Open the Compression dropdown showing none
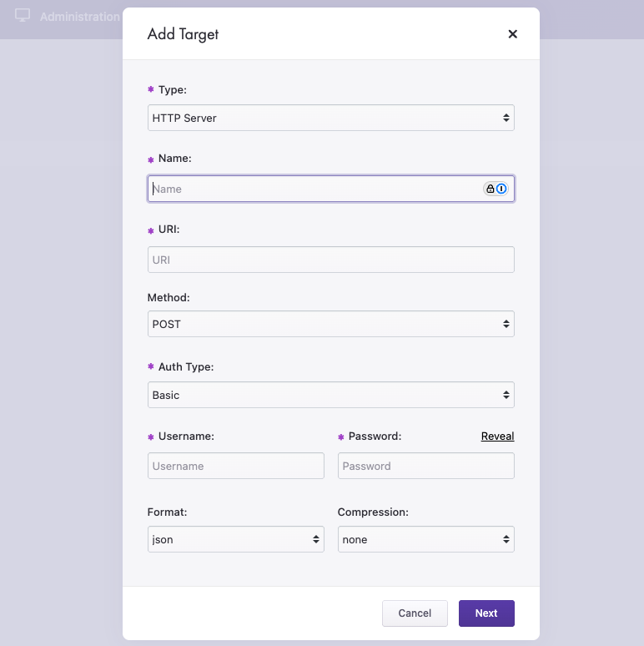 coord(425,539)
